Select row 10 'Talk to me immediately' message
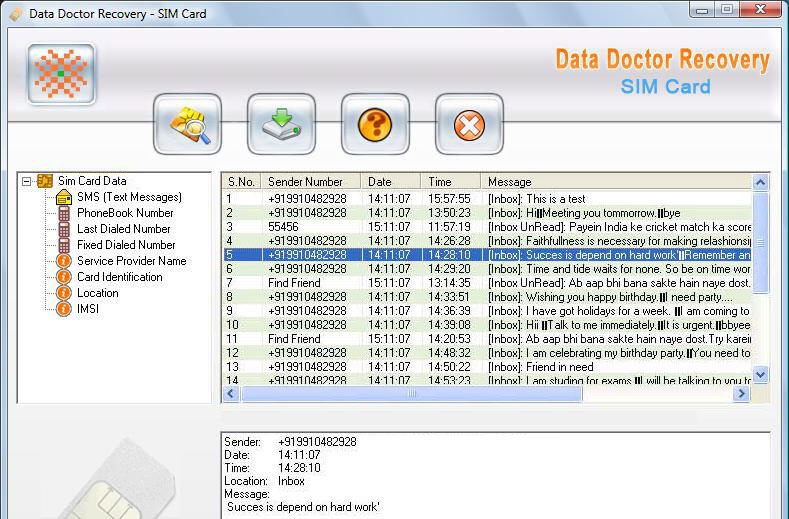 point(487,325)
